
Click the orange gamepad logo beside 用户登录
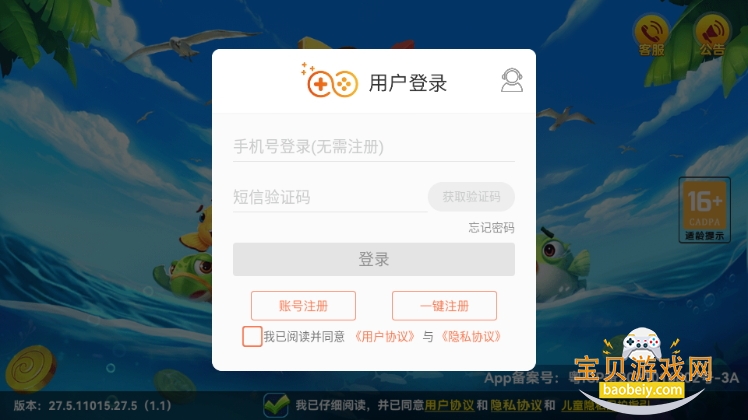329,81
